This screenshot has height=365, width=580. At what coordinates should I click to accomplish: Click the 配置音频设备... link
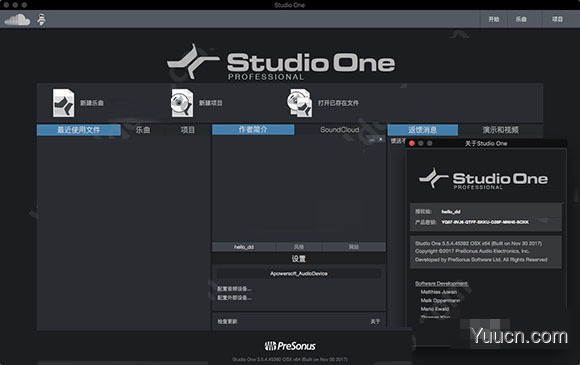(x=234, y=288)
